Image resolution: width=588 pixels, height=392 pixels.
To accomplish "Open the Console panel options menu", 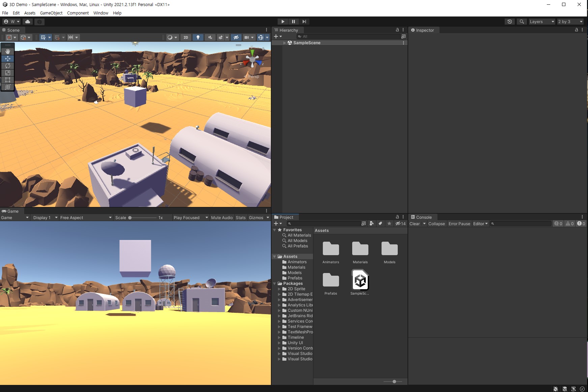I will [x=582, y=217].
